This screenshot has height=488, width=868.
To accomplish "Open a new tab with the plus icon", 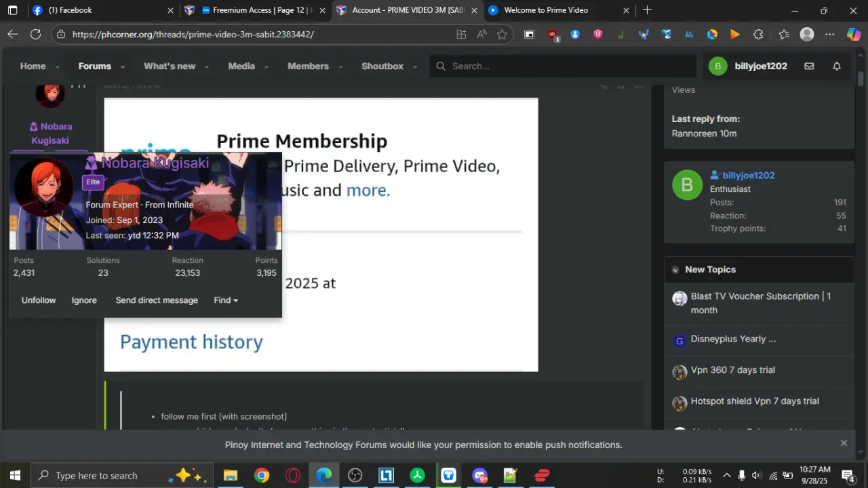I will click(647, 10).
